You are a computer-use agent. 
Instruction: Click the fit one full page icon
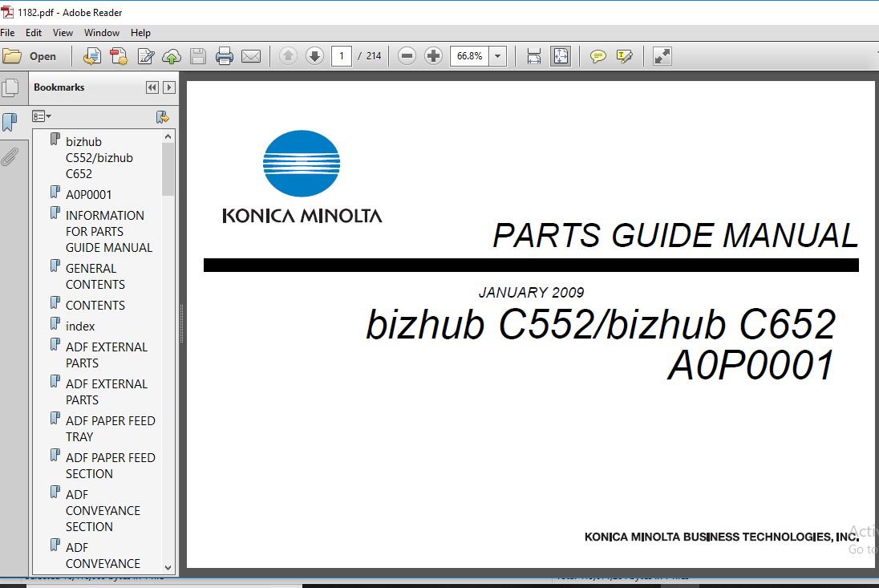pyautogui.click(x=561, y=56)
